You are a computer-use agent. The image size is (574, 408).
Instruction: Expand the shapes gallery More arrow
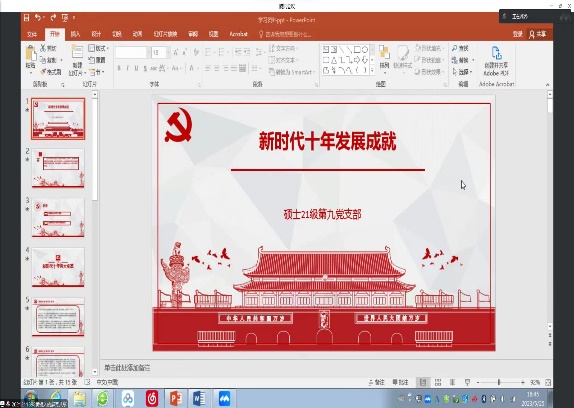tap(372, 70)
